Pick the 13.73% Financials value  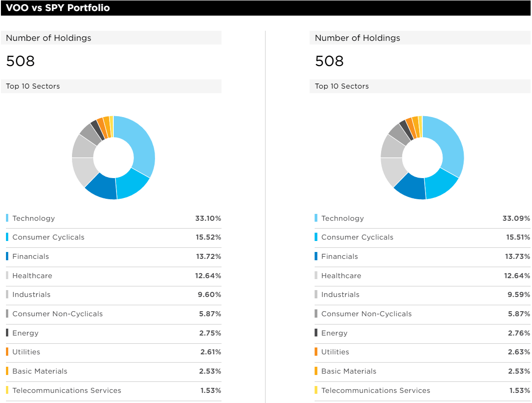(517, 257)
